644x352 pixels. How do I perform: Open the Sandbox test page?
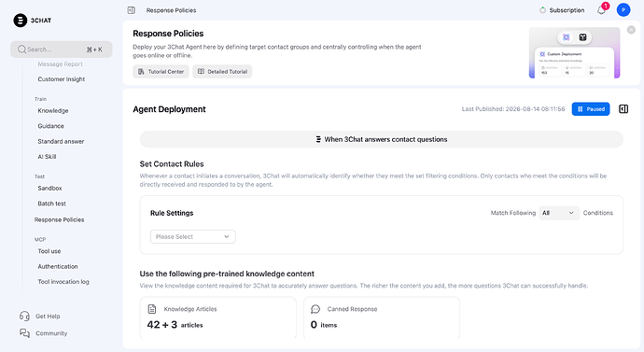[49, 188]
